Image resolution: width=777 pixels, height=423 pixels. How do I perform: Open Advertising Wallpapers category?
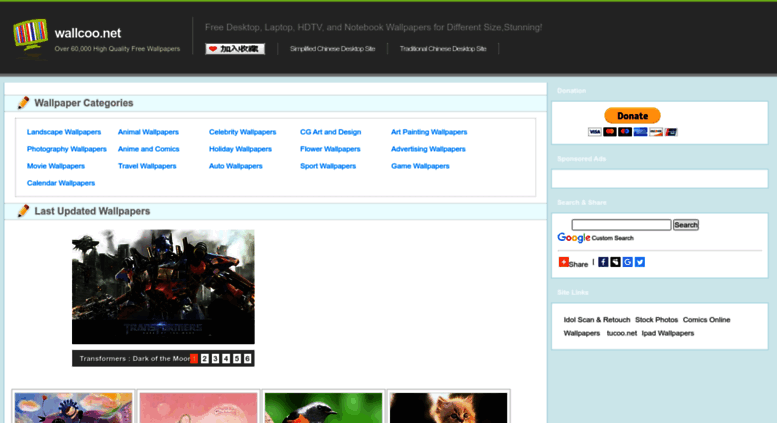tap(428, 149)
